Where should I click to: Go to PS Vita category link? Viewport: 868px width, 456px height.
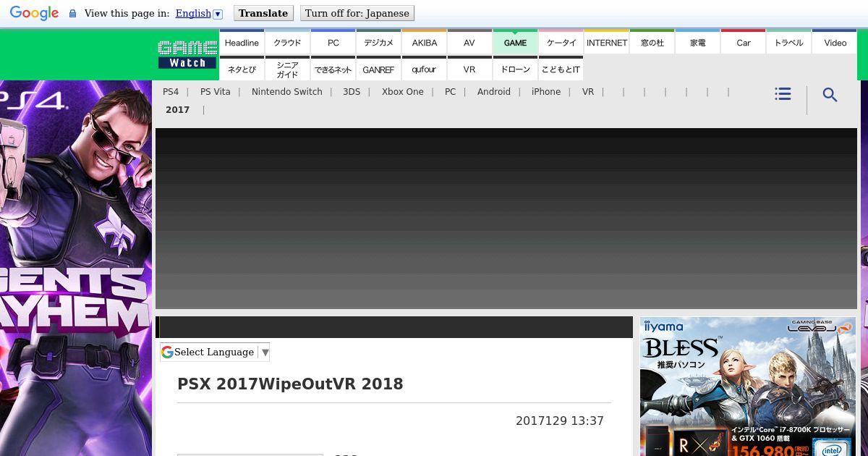216,92
